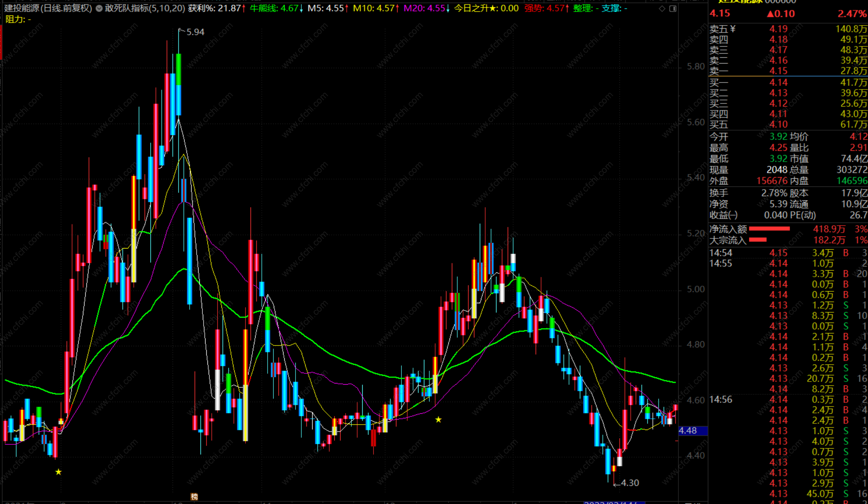Click the 敢死队指标(5,10,20) indicator name

pyautogui.click(x=145, y=8)
